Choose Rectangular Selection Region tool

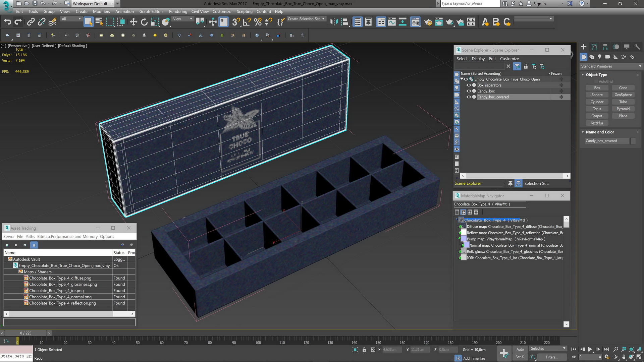pyautogui.click(x=110, y=22)
